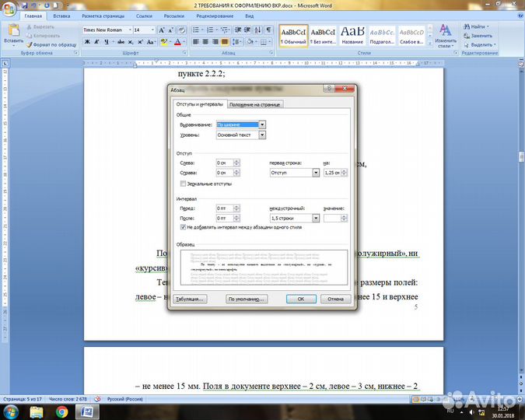Click the Format Painter (Формат по образцу) tool
This screenshot has width=525, height=420.
tap(50, 44)
